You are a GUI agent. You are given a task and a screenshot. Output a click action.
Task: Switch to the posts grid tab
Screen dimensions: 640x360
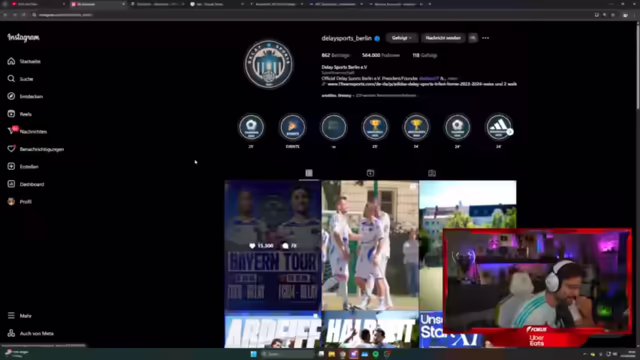pyautogui.click(x=309, y=173)
